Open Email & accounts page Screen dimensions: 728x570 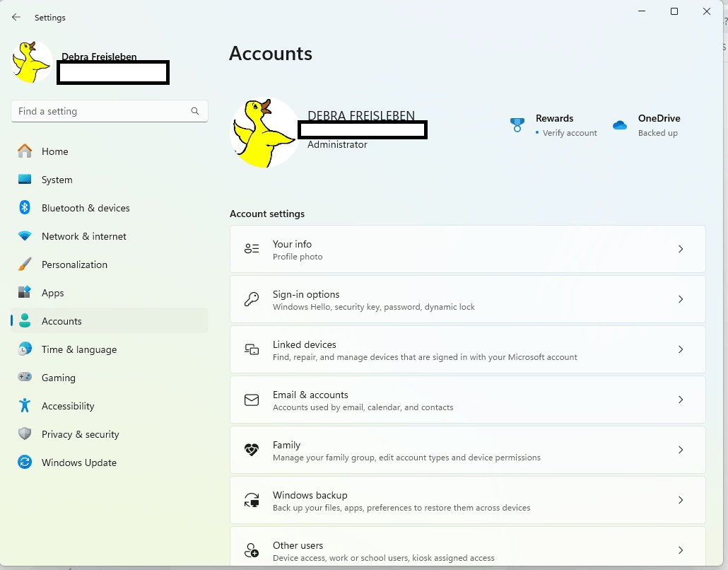(467, 400)
